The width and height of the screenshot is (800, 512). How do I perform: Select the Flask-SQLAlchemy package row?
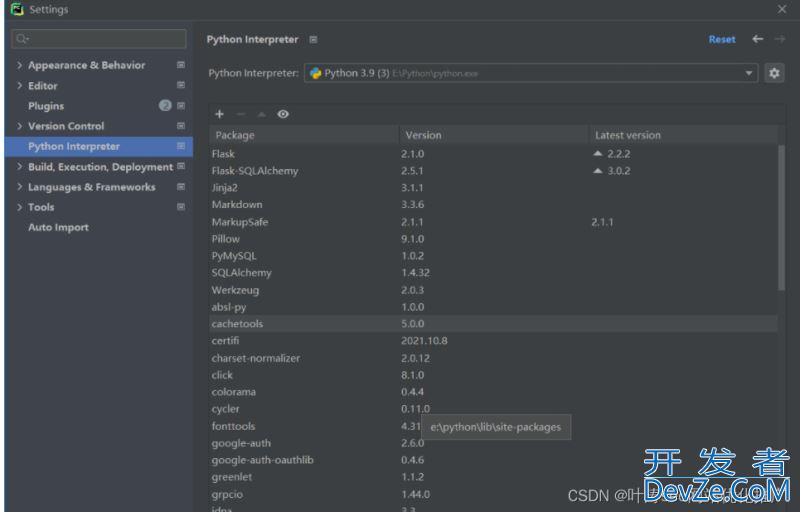(x=493, y=171)
